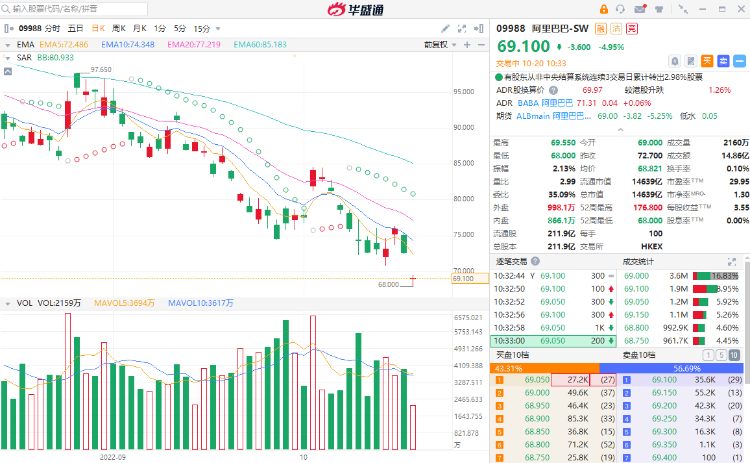The width and height of the screenshot is (750, 463).
Task: Click the 融 margin tag icon
Action: pos(600,29)
